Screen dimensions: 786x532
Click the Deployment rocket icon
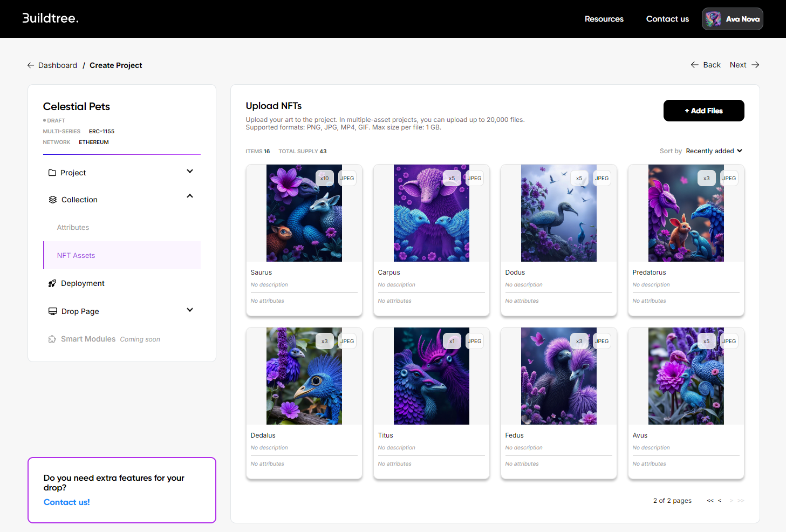pos(52,283)
